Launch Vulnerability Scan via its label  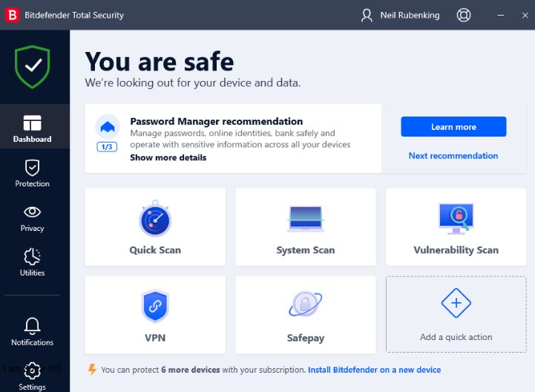pos(456,250)
